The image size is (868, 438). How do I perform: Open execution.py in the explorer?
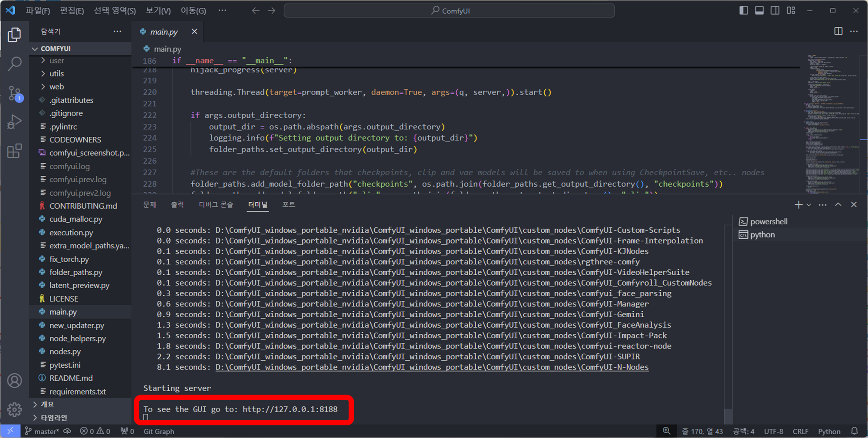tap(80, 232)
